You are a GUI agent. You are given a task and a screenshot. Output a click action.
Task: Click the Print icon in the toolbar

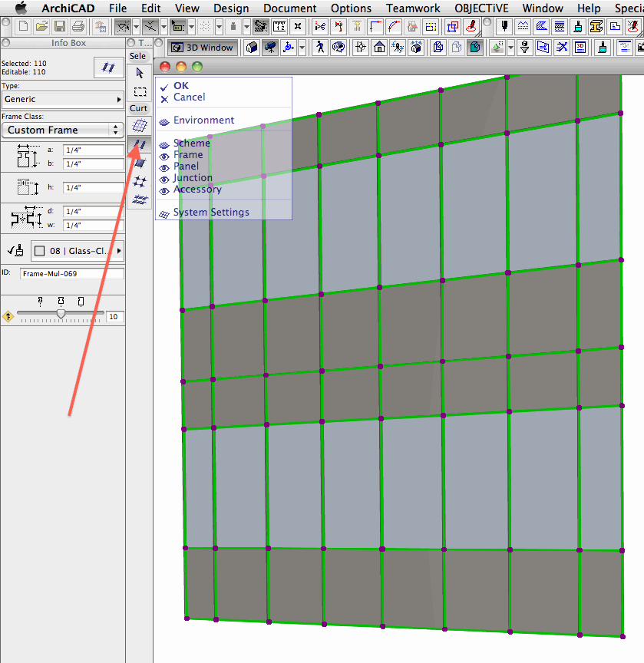tap(78, 27)
